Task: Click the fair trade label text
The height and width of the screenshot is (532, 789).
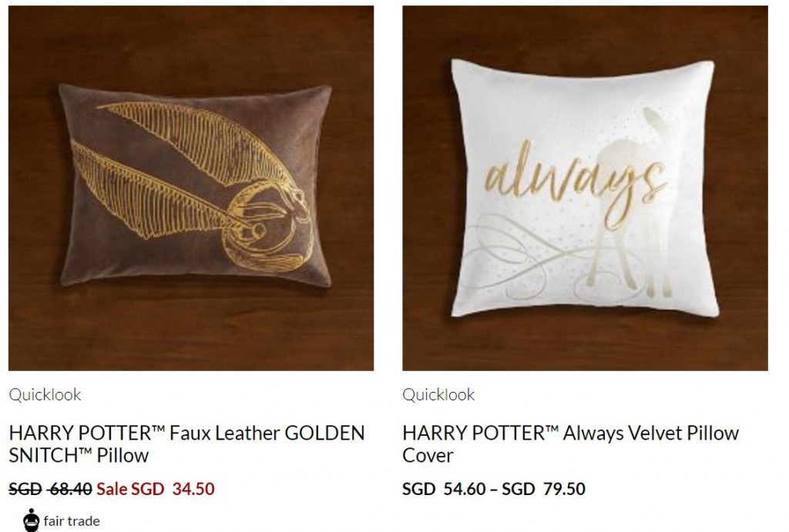Action: 72,521
